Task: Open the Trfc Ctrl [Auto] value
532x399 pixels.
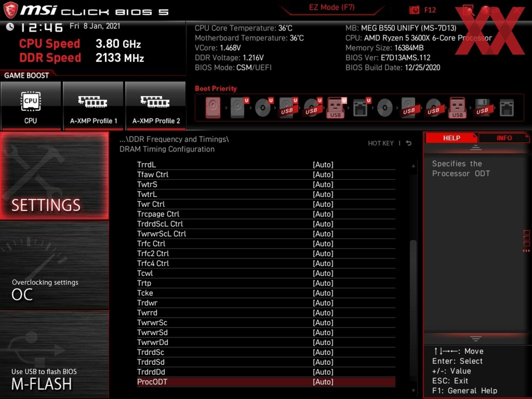Action: click(x=323, y=244)
